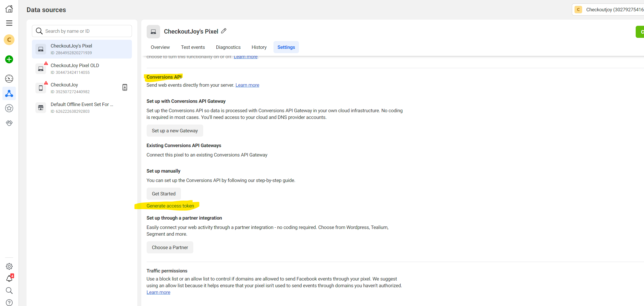Click the Search by name or ID field
644x306 pixels.
coord(82,31)
